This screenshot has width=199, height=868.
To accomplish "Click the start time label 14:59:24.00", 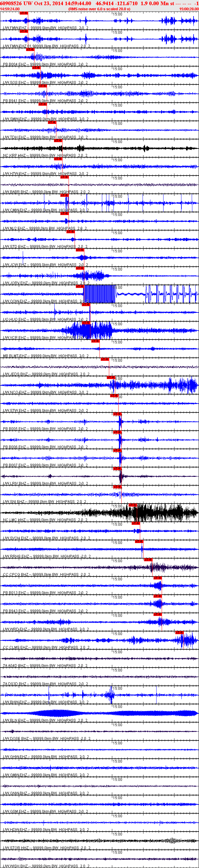I will (x=10, y=9).
